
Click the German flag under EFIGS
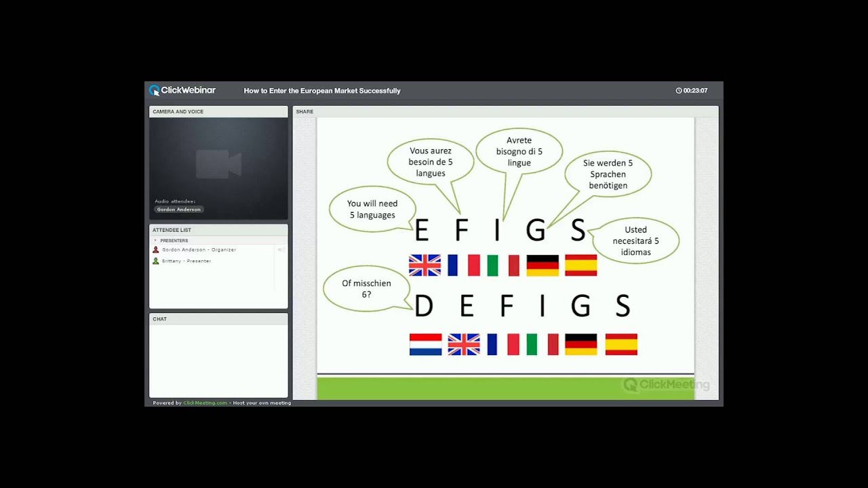(542, 265)
